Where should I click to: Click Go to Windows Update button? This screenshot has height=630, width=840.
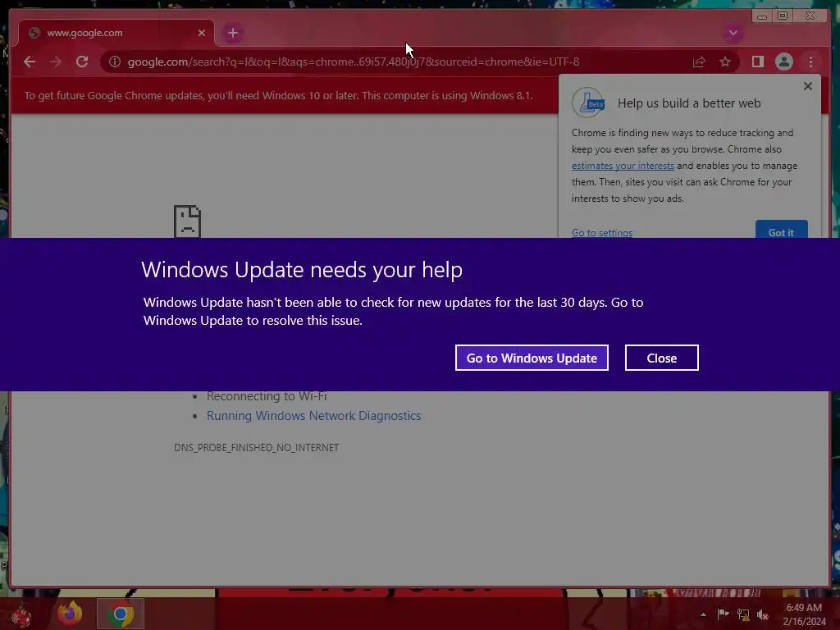coord(532,358)
